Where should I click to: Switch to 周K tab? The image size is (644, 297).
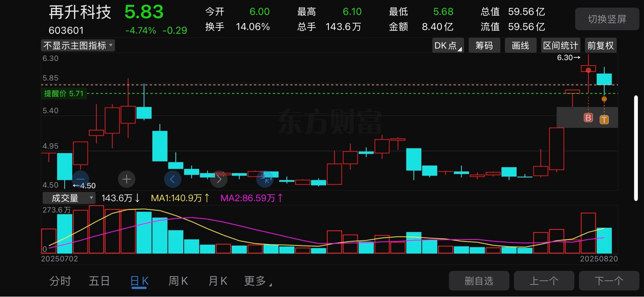pyautogui.click(x=178, y=281)
